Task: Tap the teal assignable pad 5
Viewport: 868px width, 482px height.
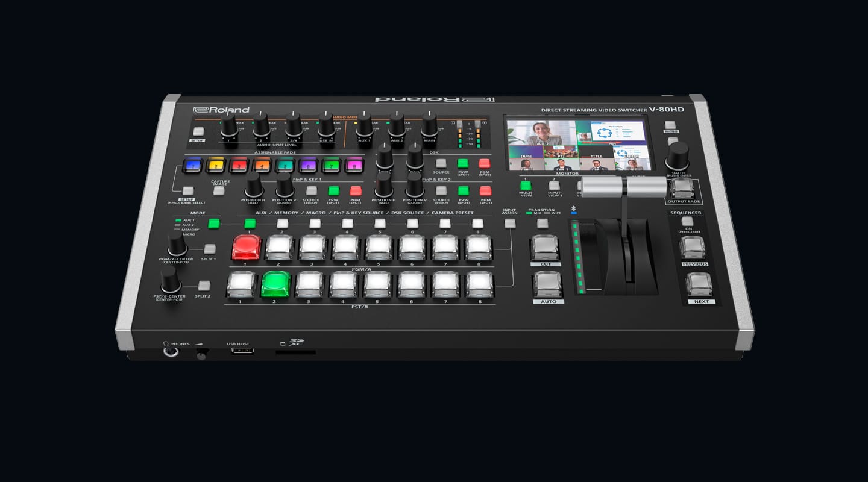Action: point(285,165)
